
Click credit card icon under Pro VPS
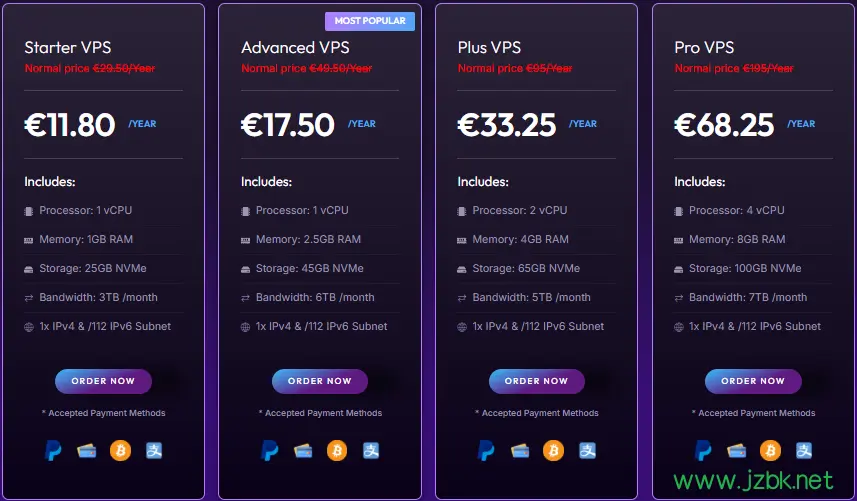737,451
